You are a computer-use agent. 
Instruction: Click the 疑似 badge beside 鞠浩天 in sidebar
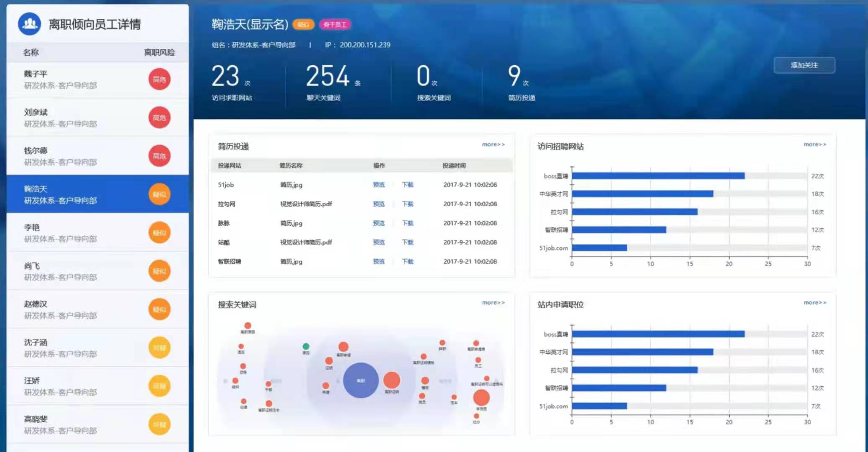pyautogui.click(x=160, y=194)
